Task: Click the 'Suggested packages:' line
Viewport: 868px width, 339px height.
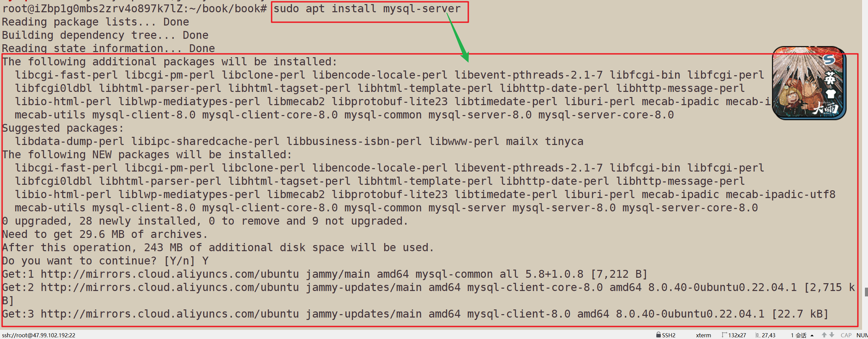Action: pyautogui.click(x=63, y=128)
